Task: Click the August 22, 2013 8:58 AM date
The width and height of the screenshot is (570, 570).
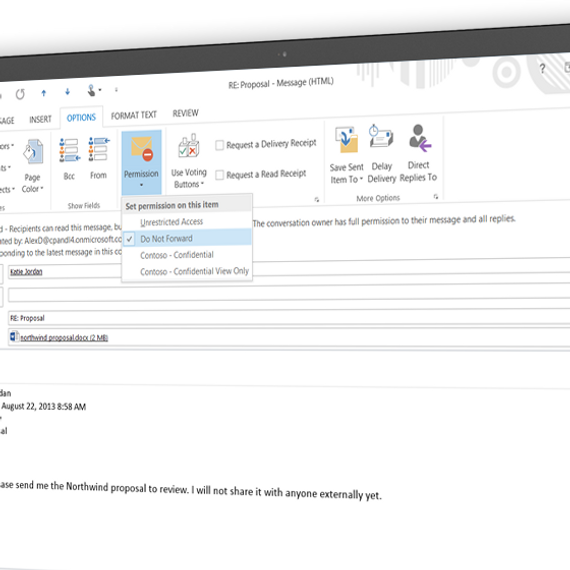Action: [x=44, y=406]
